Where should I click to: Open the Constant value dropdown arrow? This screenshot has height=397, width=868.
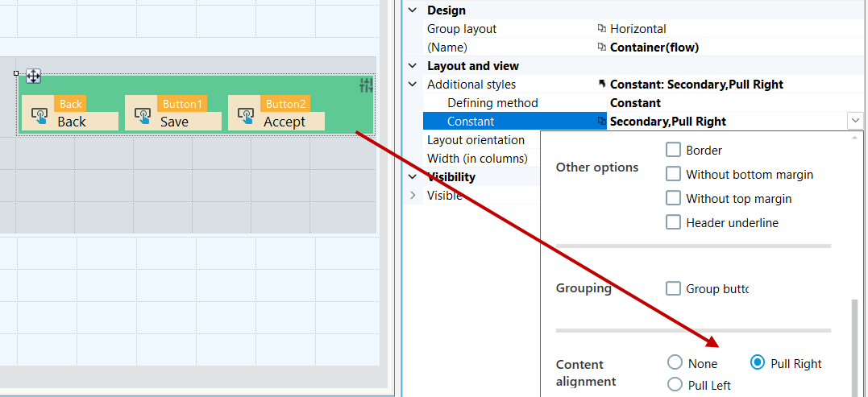(855, 121)
